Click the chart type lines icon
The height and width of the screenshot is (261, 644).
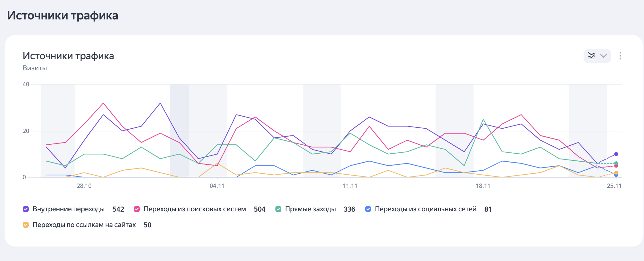[591, 56]
